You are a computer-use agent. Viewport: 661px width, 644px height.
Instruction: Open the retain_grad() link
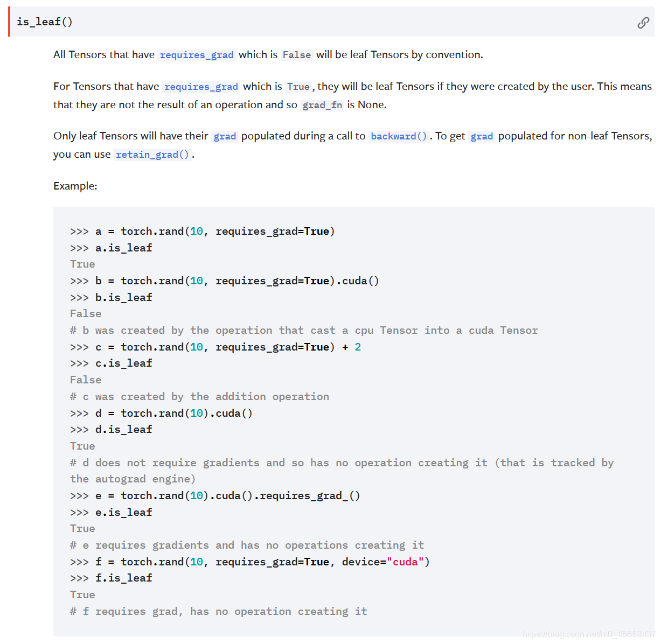pos(152,155)
